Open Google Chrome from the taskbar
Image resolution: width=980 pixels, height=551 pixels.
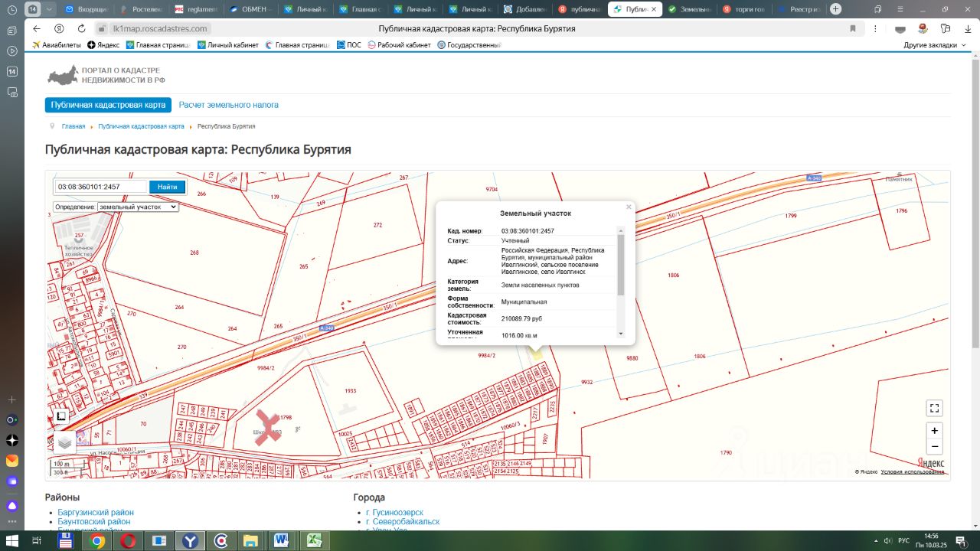(97, 541)
